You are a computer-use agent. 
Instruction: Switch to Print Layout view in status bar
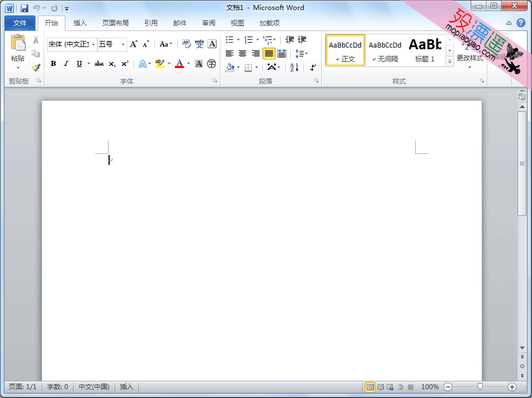(370, 387)
